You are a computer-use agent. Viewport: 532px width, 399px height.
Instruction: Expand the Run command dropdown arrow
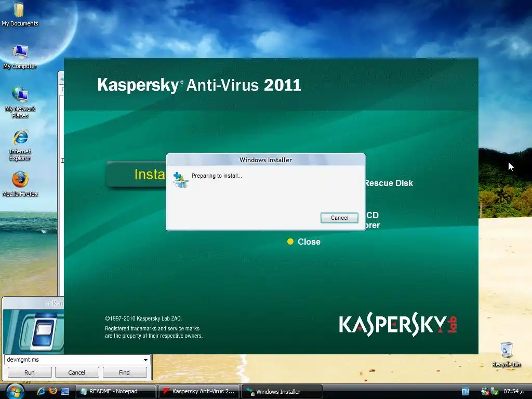pos(145,360)
